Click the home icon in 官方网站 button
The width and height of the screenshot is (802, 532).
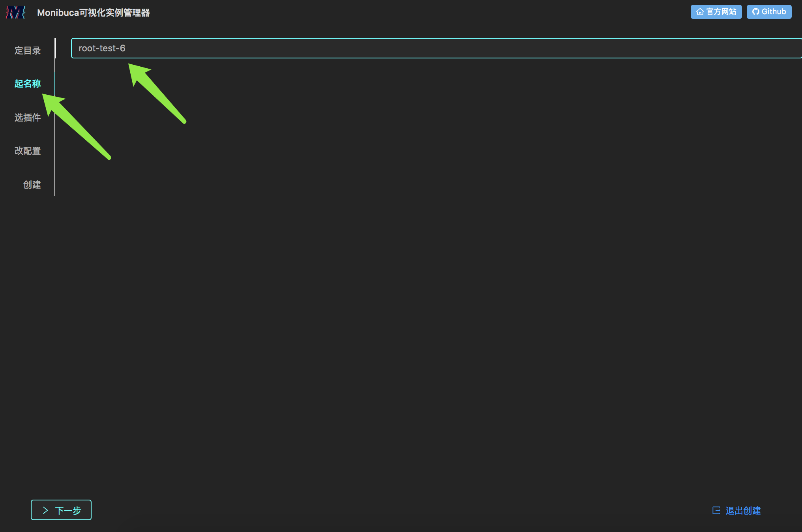coord(700,12)
